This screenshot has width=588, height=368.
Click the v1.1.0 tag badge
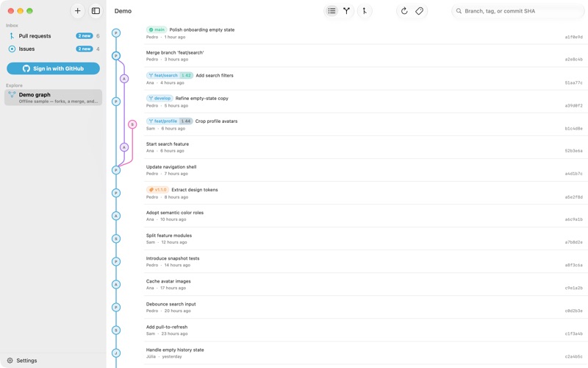tap(157, 190)
